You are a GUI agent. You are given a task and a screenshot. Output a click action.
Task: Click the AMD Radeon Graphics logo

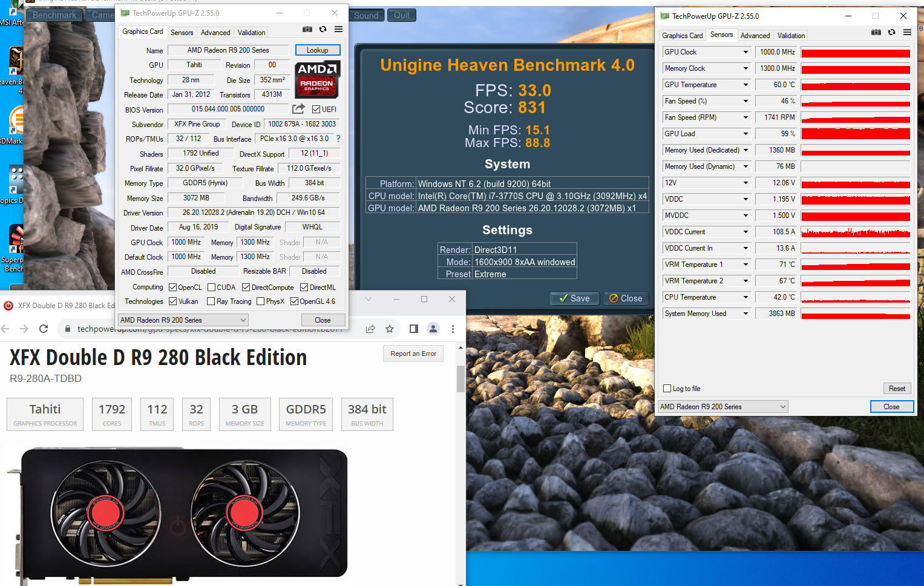318,79
